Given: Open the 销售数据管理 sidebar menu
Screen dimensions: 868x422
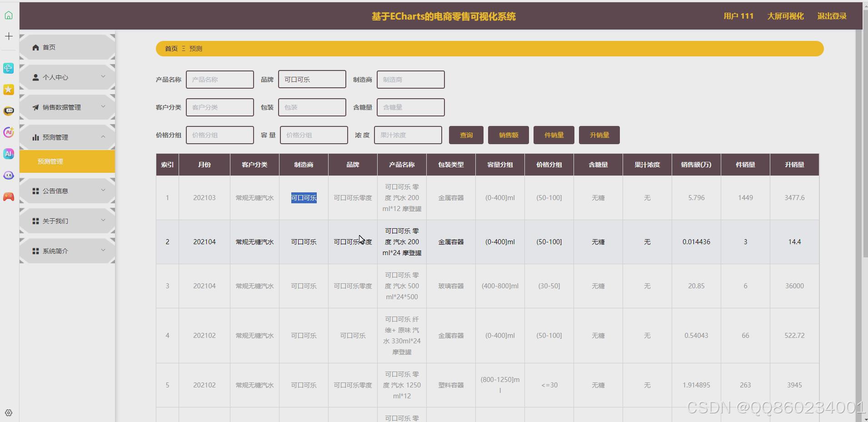Looking at the screenshot, I should (x=67, y=107).
